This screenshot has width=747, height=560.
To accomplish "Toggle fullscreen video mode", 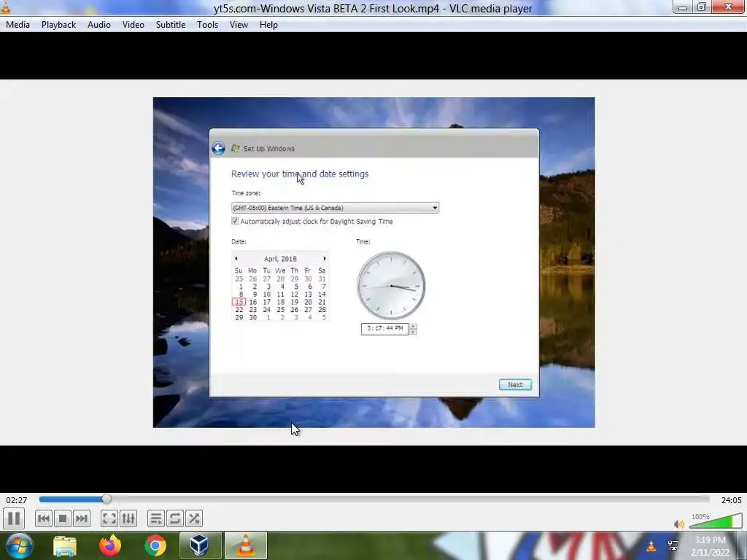I will click(109, 518).
